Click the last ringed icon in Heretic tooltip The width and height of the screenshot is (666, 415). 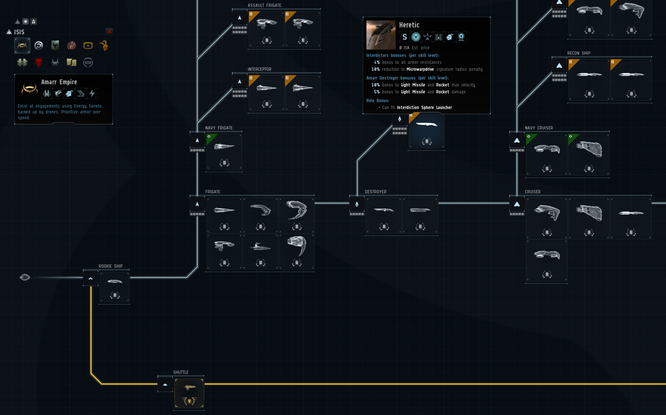pos(461,37)
